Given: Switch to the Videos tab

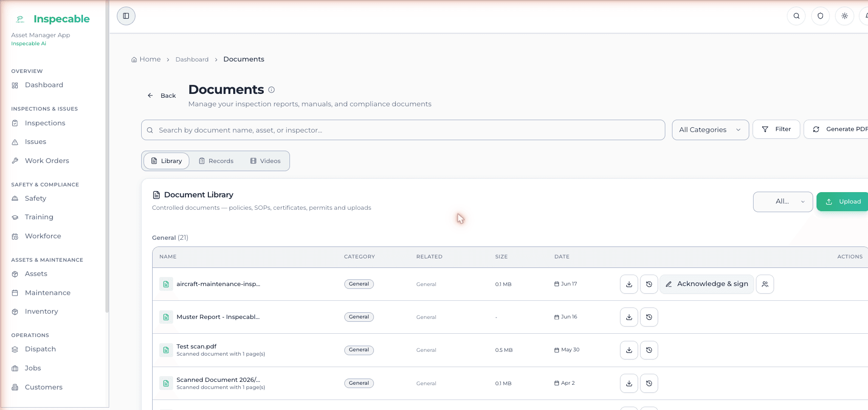Looking at the screenshot, I should (x=265, y=161).
